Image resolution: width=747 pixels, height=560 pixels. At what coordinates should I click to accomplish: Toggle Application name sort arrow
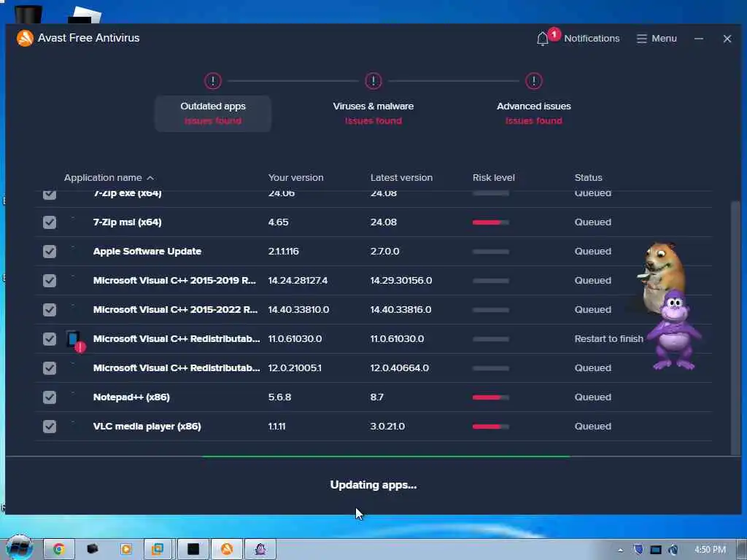pos(150,178)
